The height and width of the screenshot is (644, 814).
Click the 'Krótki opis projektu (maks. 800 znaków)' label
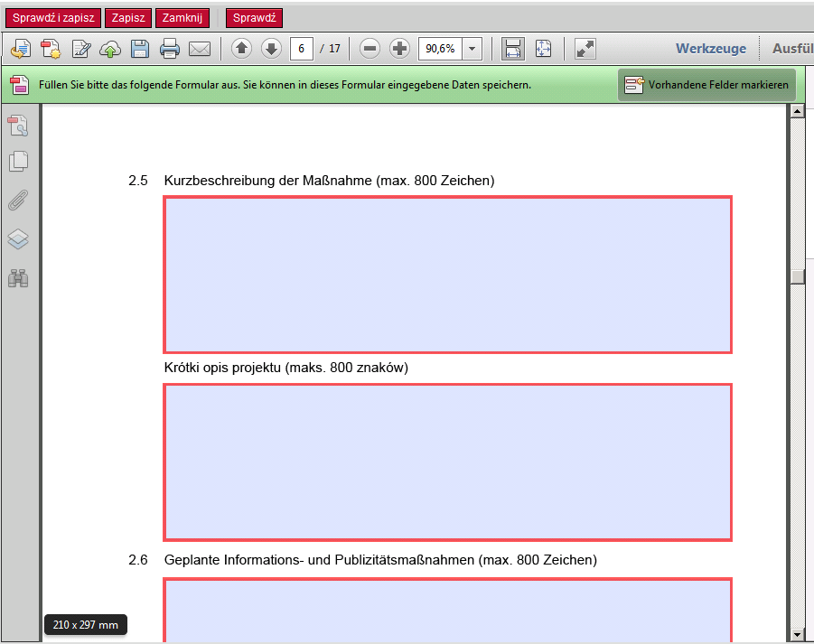pyautogui.click(x=286, y=368)
